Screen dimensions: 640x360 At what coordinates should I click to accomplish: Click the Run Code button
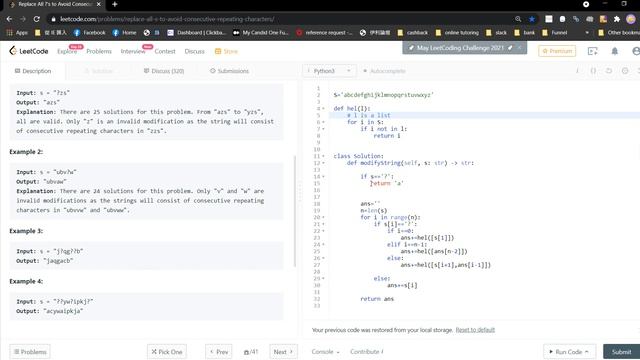[569, 352]
